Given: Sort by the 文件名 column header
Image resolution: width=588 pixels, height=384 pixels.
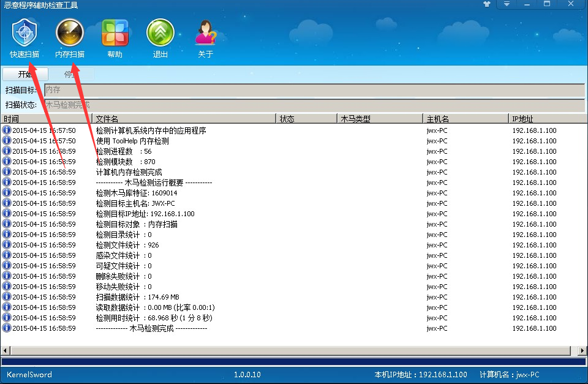Looking at the screenshot, I should coord(184,119).
